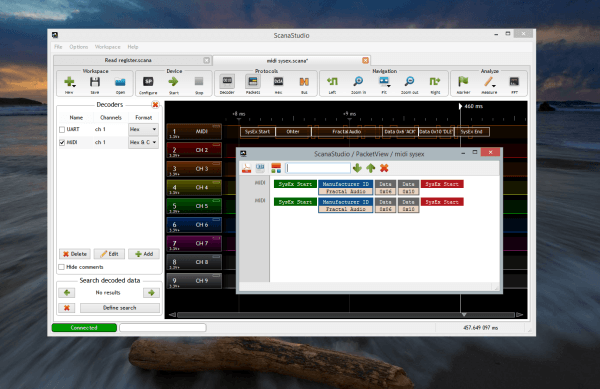Viewport: 600px width, 389px height.
Task: Select the Measure tool icon
Action: click(x=489, y=81)
